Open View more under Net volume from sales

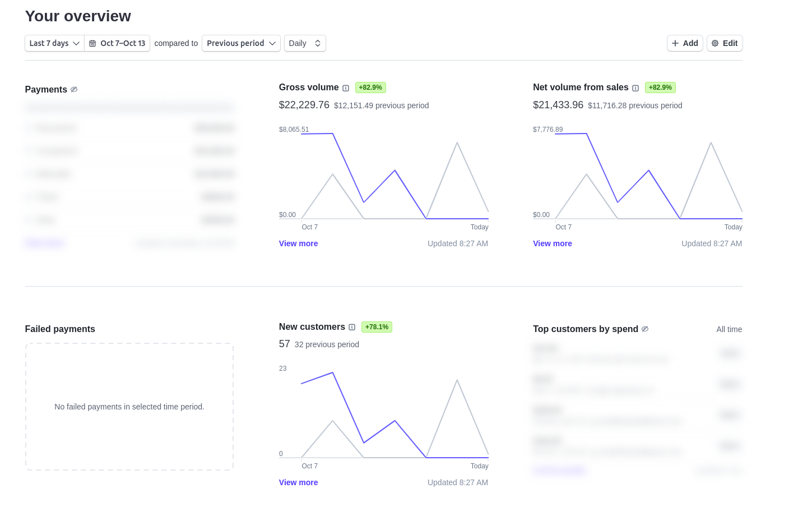coord(553,243)
